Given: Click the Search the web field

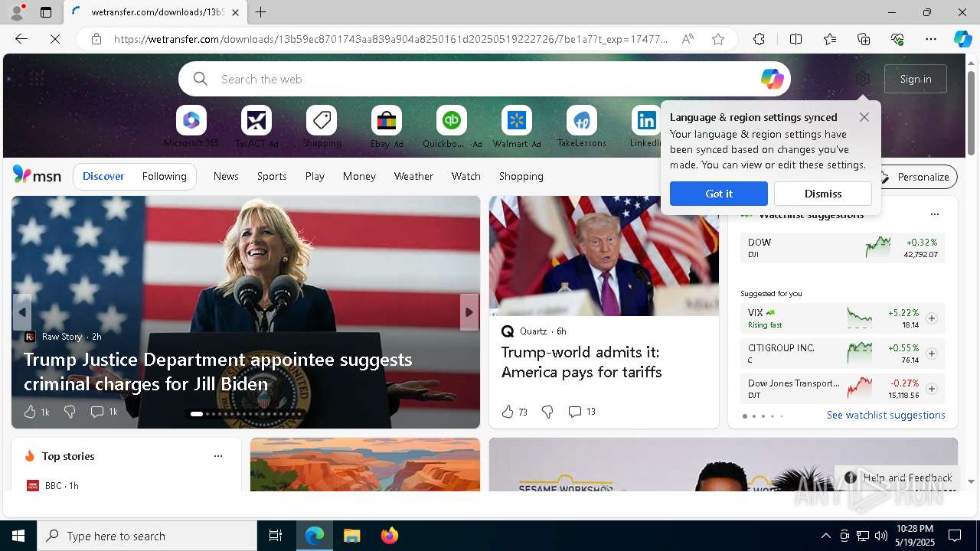Looking at the screenshot, I should [x=484, y=79].
